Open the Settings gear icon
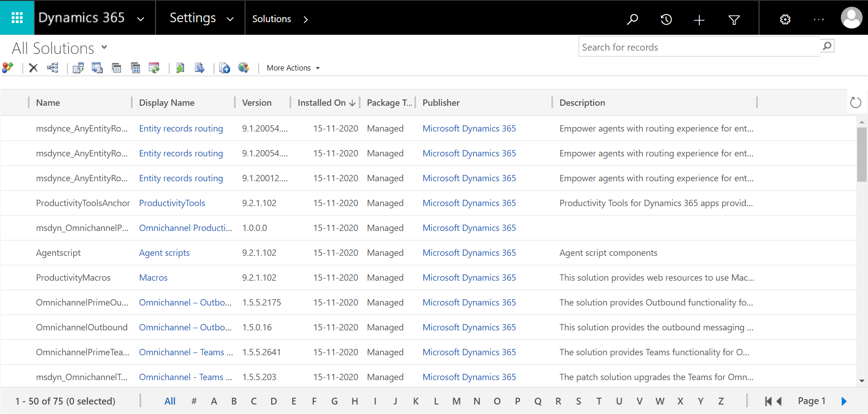The width and height of the screenshot is (868, 414). 785,19
